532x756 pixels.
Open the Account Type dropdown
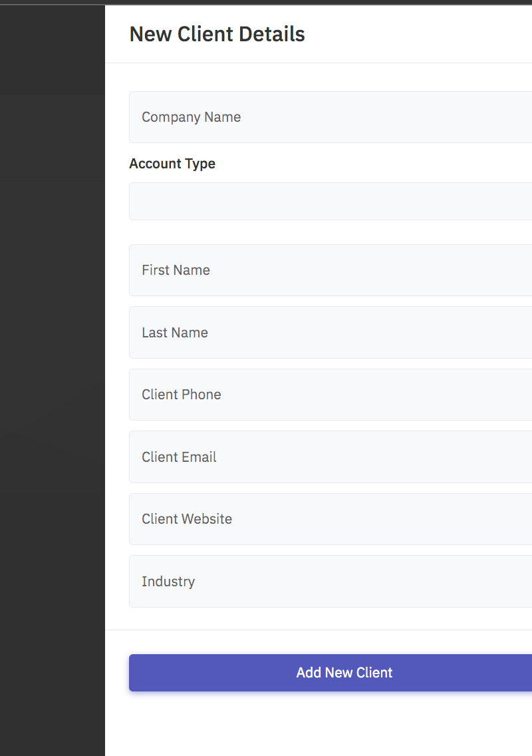click(x=331, y=201)
